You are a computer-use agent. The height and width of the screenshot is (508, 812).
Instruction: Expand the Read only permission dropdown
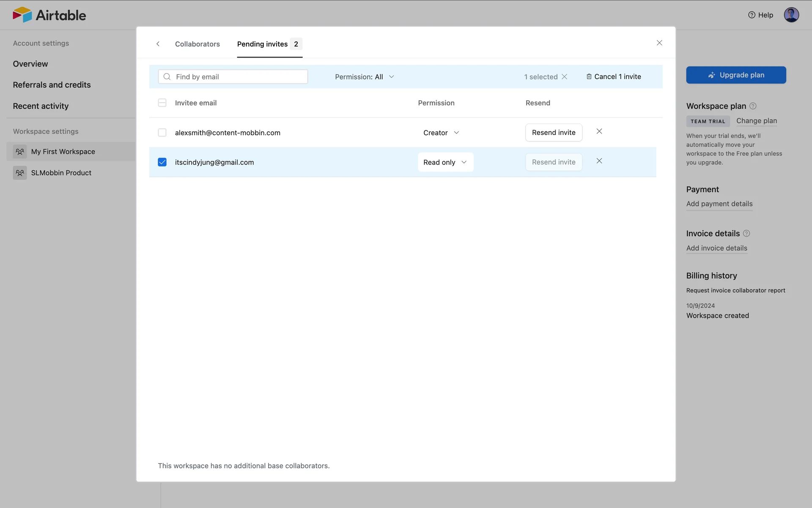445,162
